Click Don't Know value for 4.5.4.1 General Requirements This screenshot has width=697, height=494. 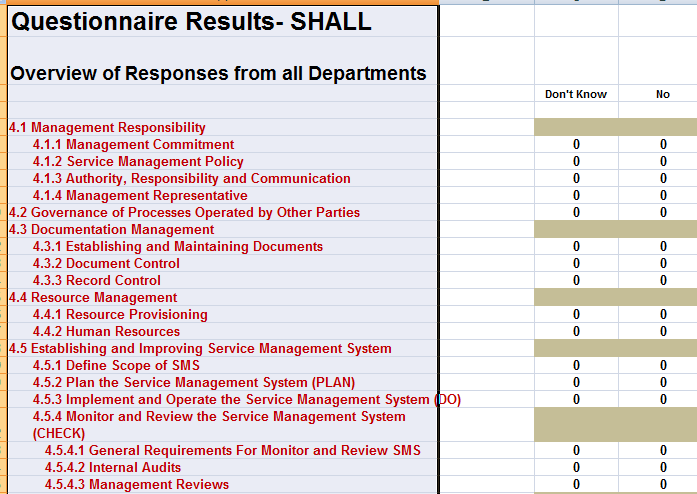point(576,450)
